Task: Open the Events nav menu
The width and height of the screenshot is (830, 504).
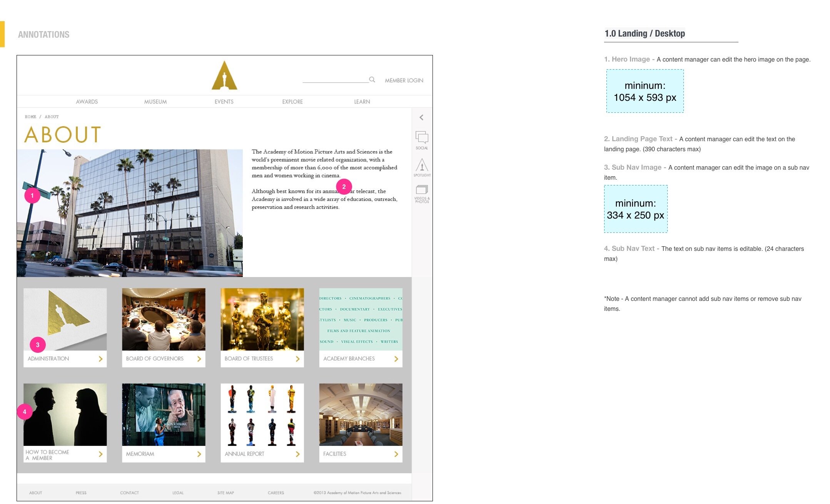Action: (224, 102)
